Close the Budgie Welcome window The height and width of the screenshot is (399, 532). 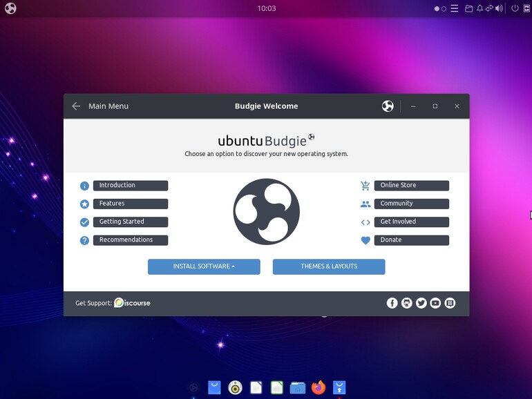click(457, 106)
